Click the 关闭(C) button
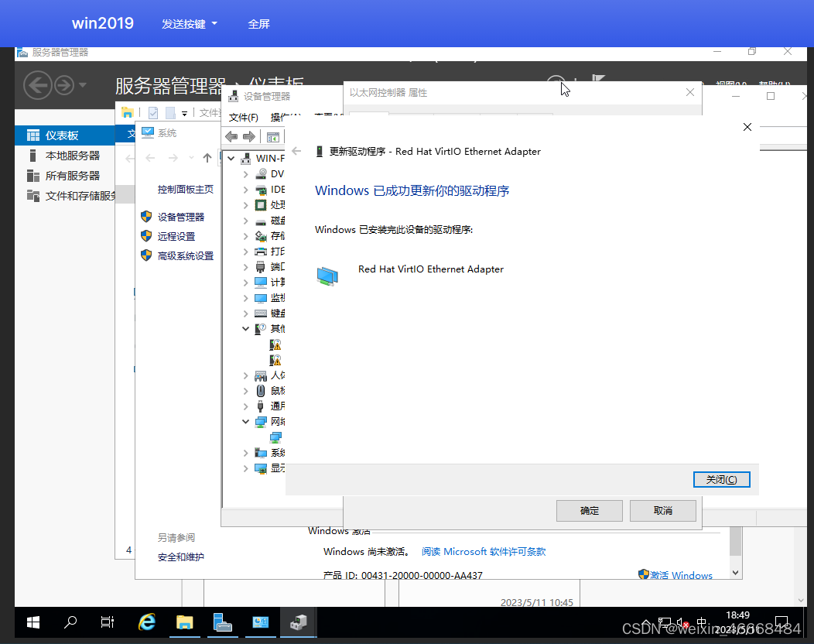The width and height of the screenshot is (814, 644). (x=722, y=479)
